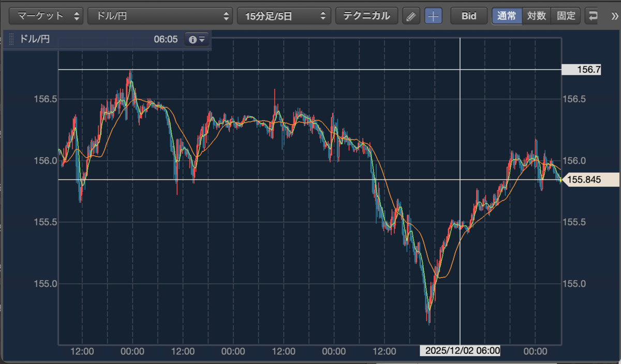Click the white horizontal line at 156.7
Viewport: 621px width, 364px height.
[x=309, y=69]
